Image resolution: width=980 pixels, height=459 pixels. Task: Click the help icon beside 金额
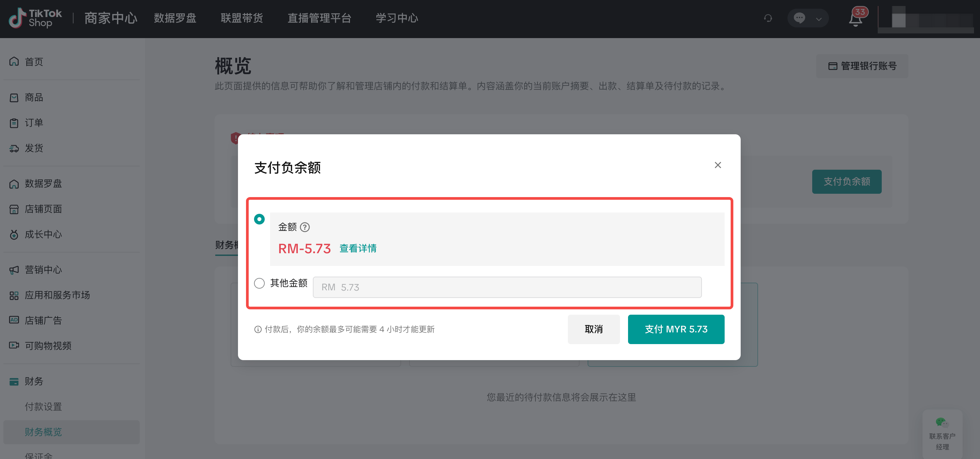pyautogui.click(x=305, y=227)
